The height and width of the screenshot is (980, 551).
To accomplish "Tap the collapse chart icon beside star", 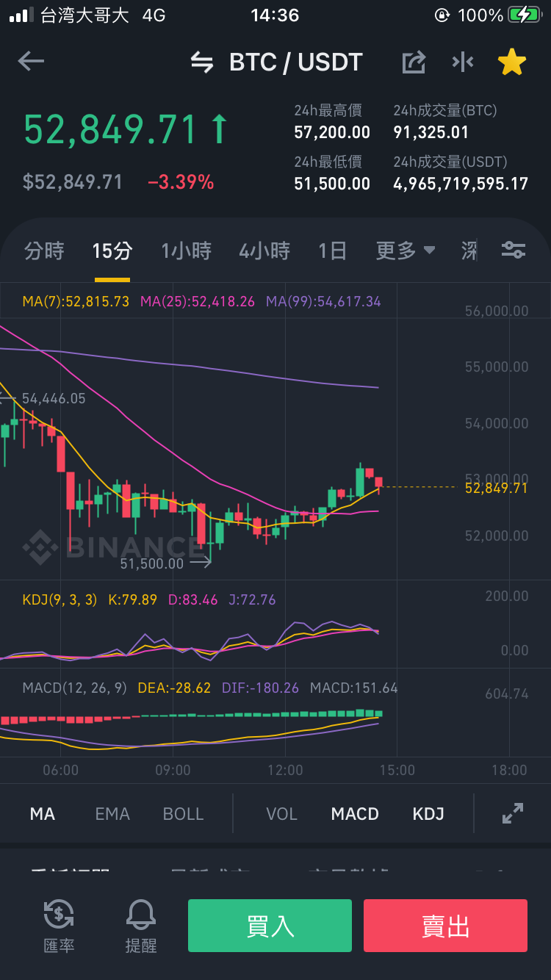I will (463, 62).
